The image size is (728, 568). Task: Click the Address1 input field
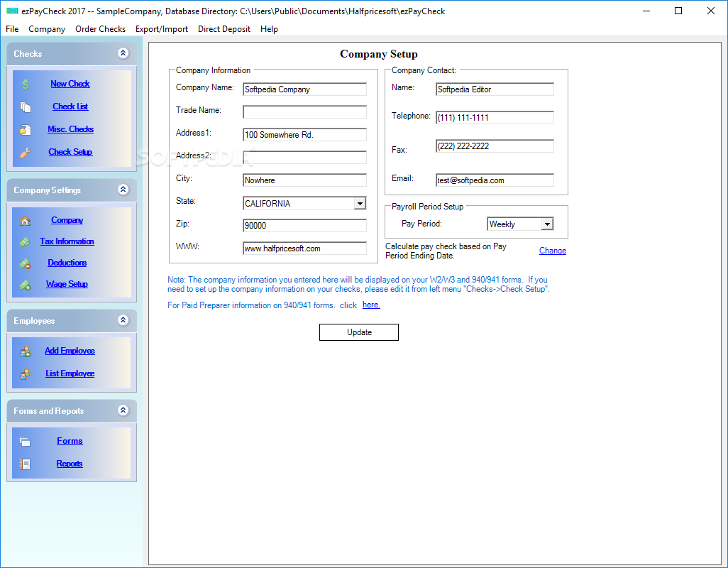pyautogui.click(x=304, y=135)
